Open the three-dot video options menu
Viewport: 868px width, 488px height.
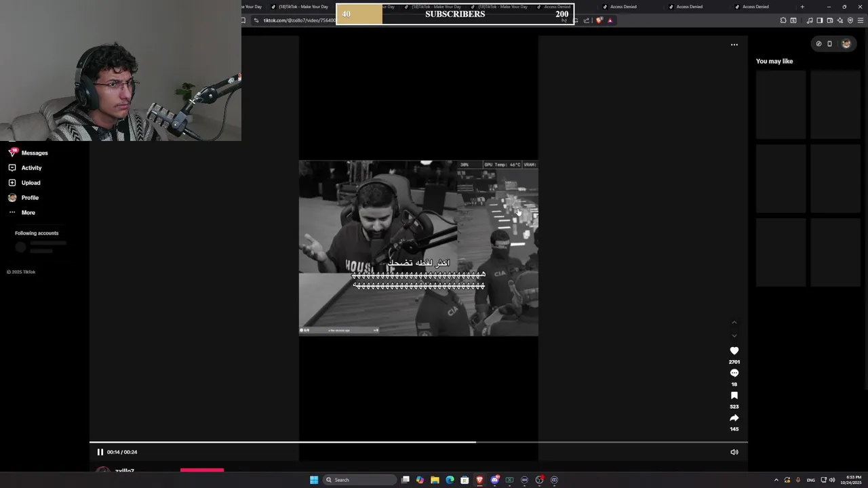[734, 45]
